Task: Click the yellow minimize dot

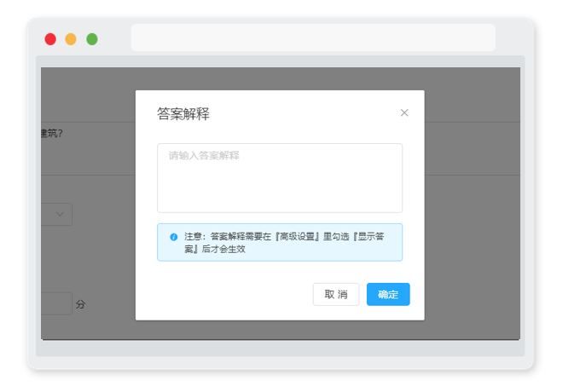Action: point(71,39)
